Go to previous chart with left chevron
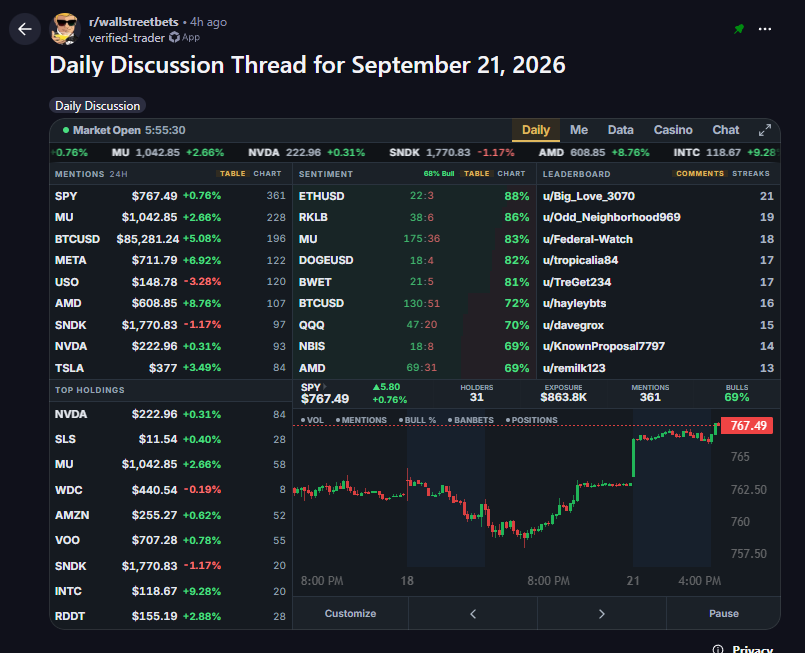This screenshot has height=653, width=805. [473, 614]
